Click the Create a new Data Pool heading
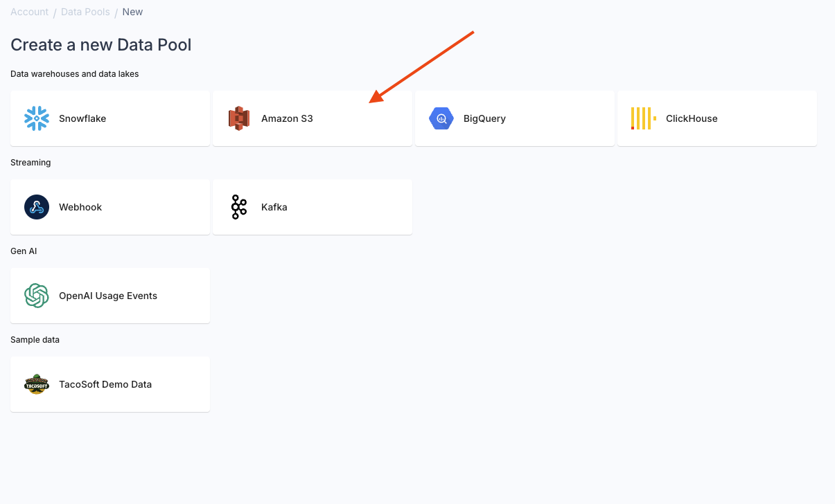This screenshot has width=835, height=504. coord(101,44)
